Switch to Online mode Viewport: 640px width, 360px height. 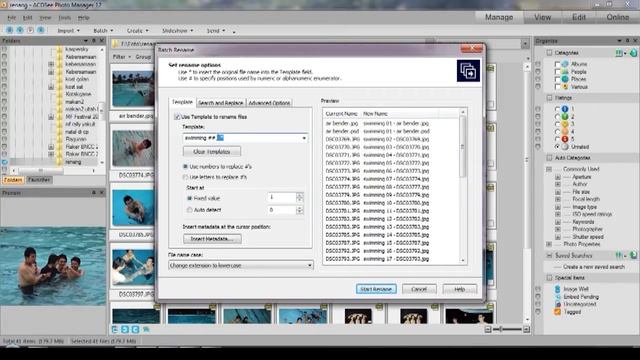[618, 17]
